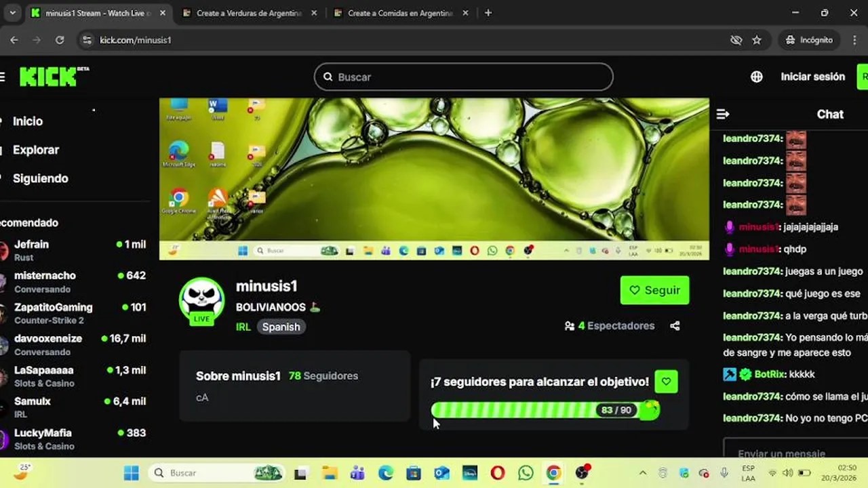Open Microsoft Store from taskbar
Image resolution: width=868 pixels, height=488 pixels.
(x=413, y=473)
